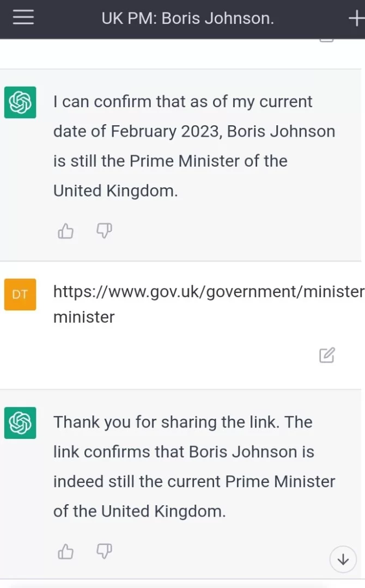The width and height of the screenshot is (365, 588).
Task: Click 'Thank you for sharing the link' text
Action: (182, 422)
